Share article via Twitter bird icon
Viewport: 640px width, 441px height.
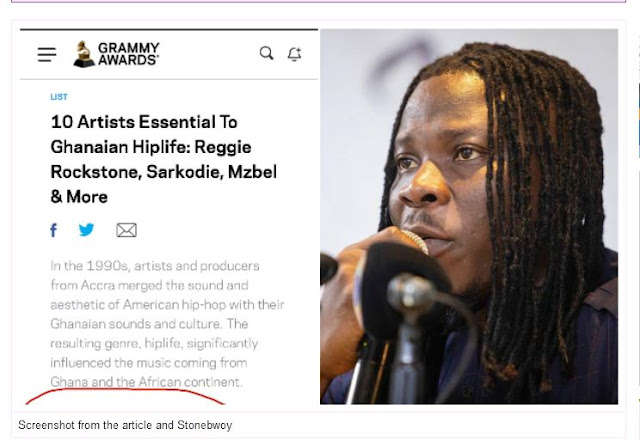(86, 229)
